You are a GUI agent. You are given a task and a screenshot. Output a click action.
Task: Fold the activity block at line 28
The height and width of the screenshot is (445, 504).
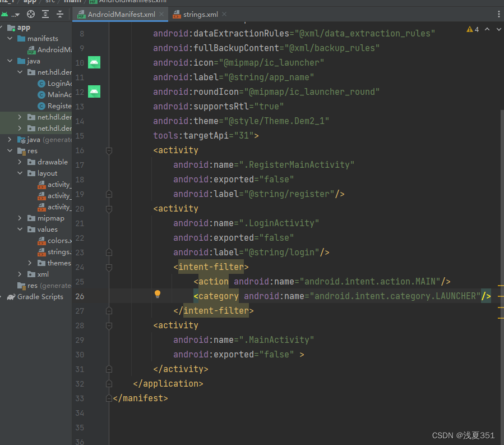click(x=109, y=326)
